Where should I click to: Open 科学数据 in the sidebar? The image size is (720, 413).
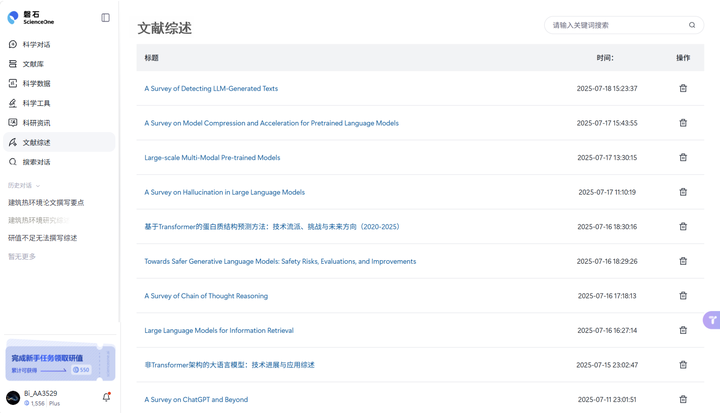click(x=59, y=84)
